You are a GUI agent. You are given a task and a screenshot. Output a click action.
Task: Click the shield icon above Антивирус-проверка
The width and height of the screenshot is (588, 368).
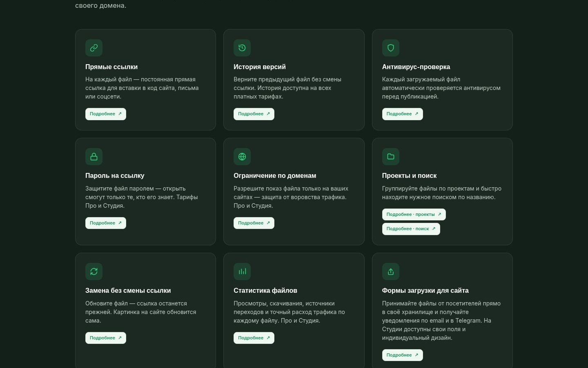[x=391, y=48]
